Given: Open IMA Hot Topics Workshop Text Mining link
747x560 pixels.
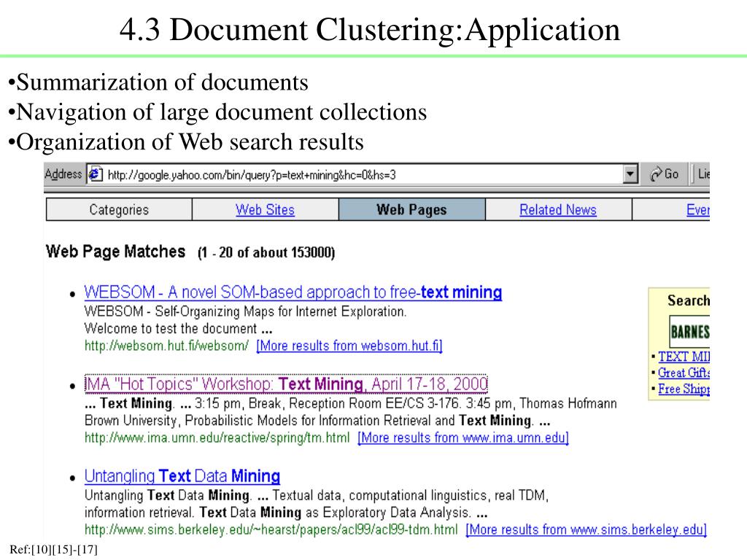Looking at the screenshot, I should coord(286,384).
